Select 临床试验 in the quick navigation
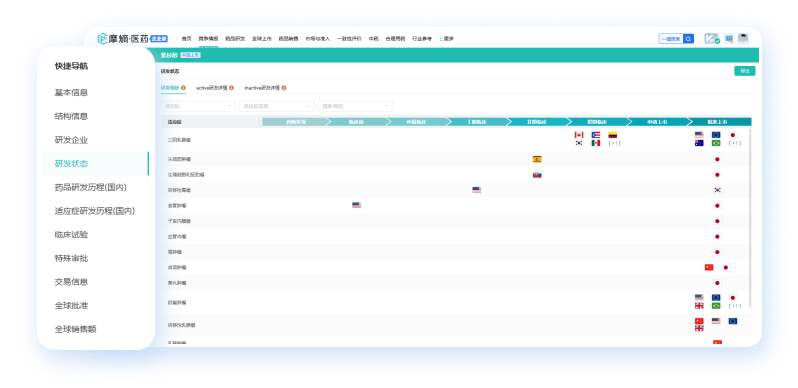Viewport: 798px width, 388px height. [x=71, y=235]
